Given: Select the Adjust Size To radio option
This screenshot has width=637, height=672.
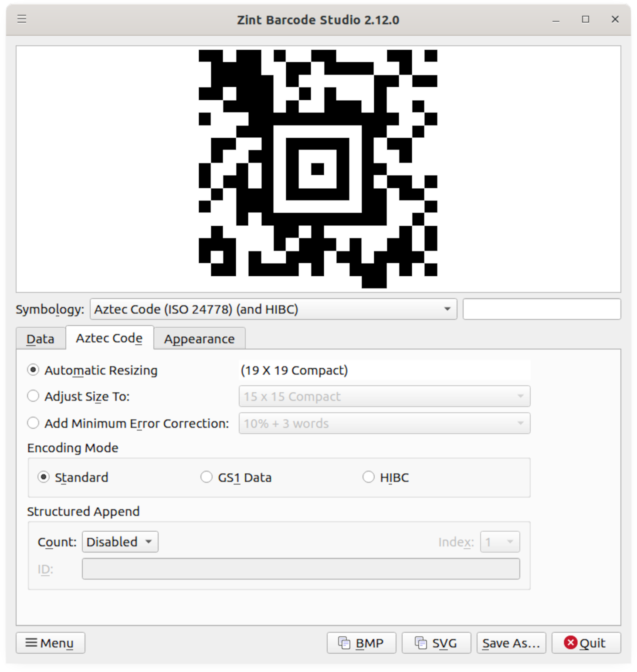Looking at the screenshot, I should pyautogui.click(x=33, y=396).
